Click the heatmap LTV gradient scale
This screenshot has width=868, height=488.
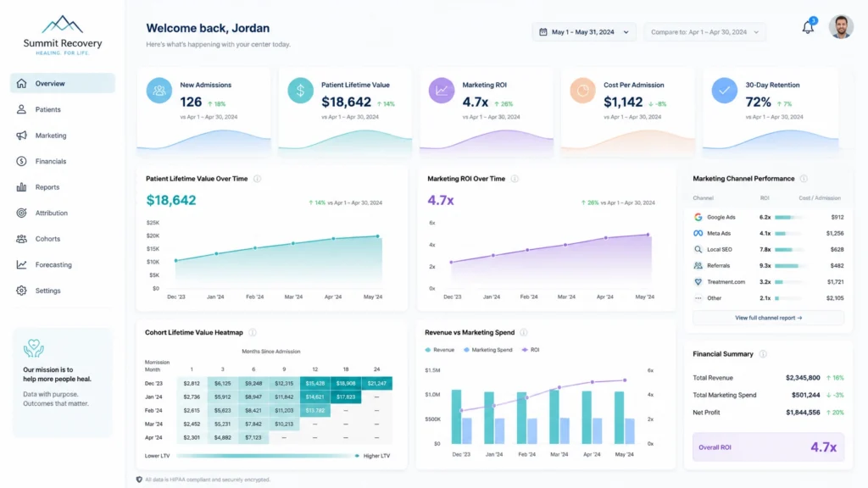(x=267, y=456)
